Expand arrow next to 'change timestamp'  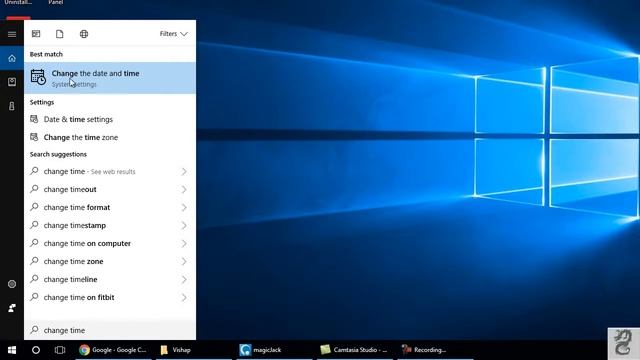point(184,225)
